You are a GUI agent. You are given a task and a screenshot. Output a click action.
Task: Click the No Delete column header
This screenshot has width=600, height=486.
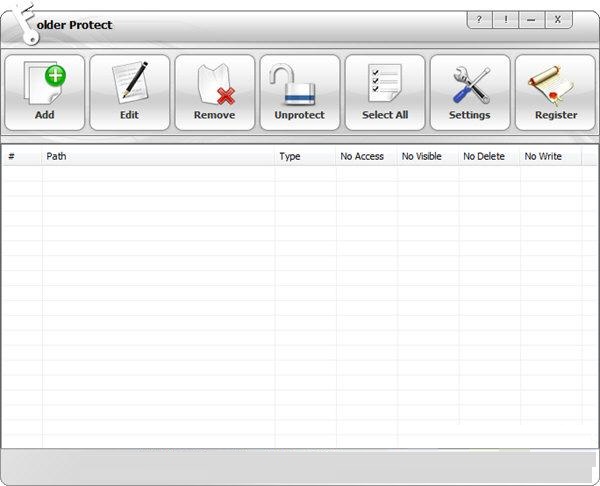pos(488,157)
